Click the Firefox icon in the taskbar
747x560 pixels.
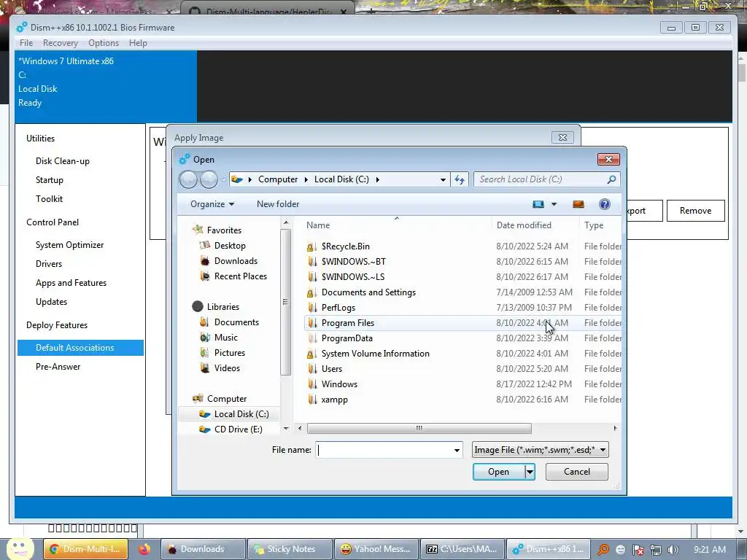tap(144, 549)
